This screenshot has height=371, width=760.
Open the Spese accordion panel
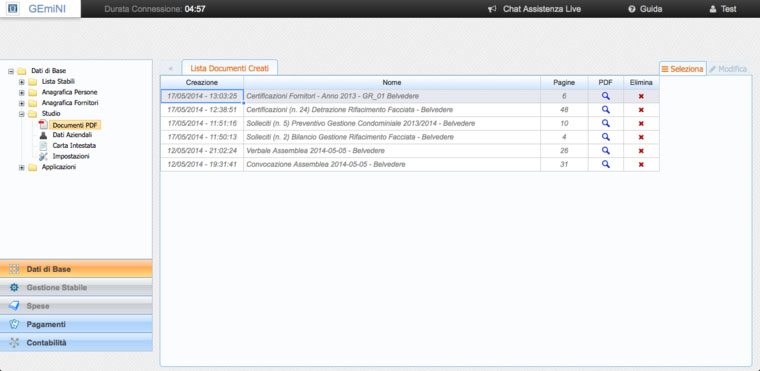pyautogui.click(x=76, y=306)
